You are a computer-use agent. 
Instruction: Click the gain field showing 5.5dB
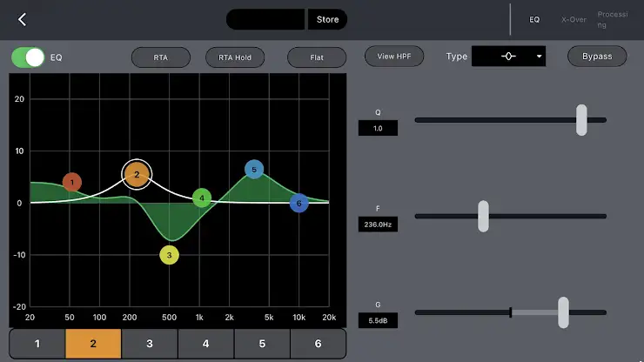378,320
